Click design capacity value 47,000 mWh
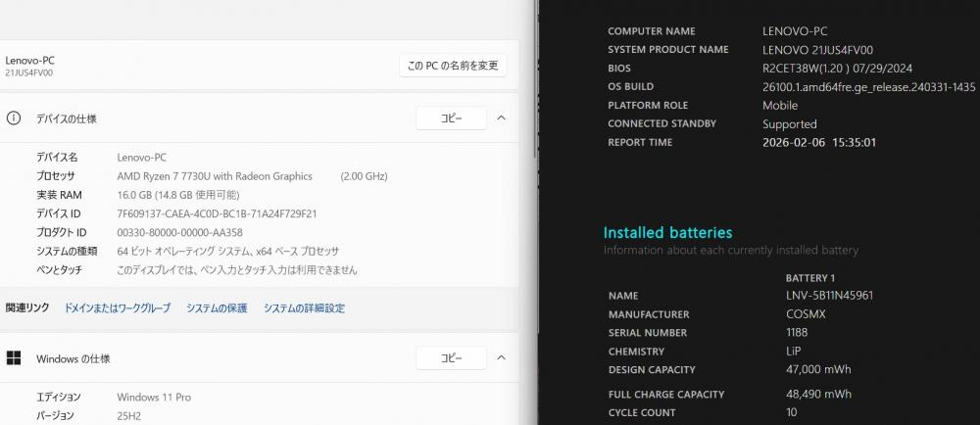This screenshot has width=980, height=425. 818,369
